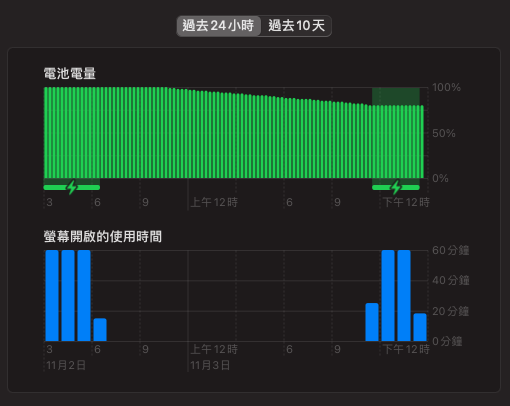Click the 電池電量 chart heading
Screen dimensions: 510x406
point(70,73)
